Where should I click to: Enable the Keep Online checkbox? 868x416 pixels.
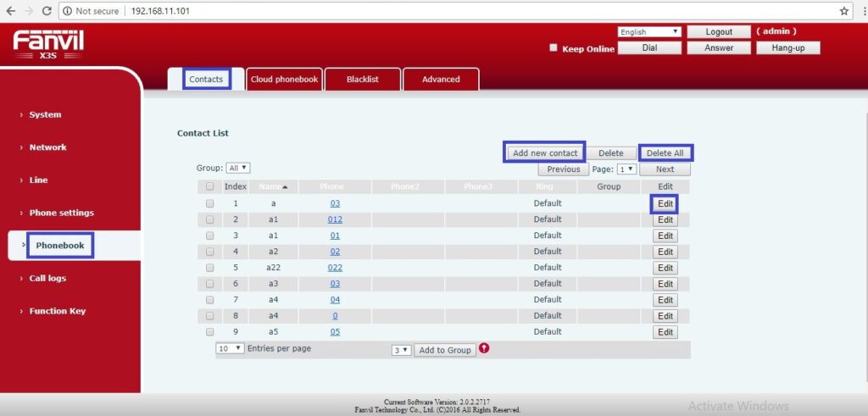(554, 48)
